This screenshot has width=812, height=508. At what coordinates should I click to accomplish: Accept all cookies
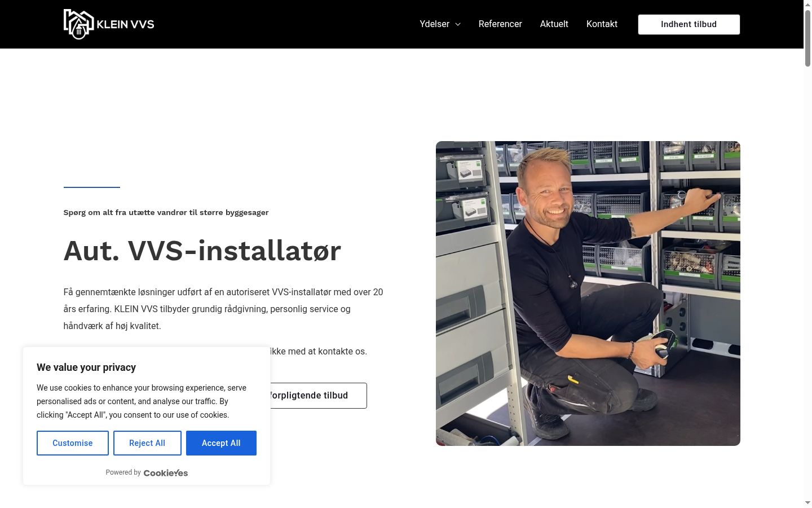(x=221, y=443)
